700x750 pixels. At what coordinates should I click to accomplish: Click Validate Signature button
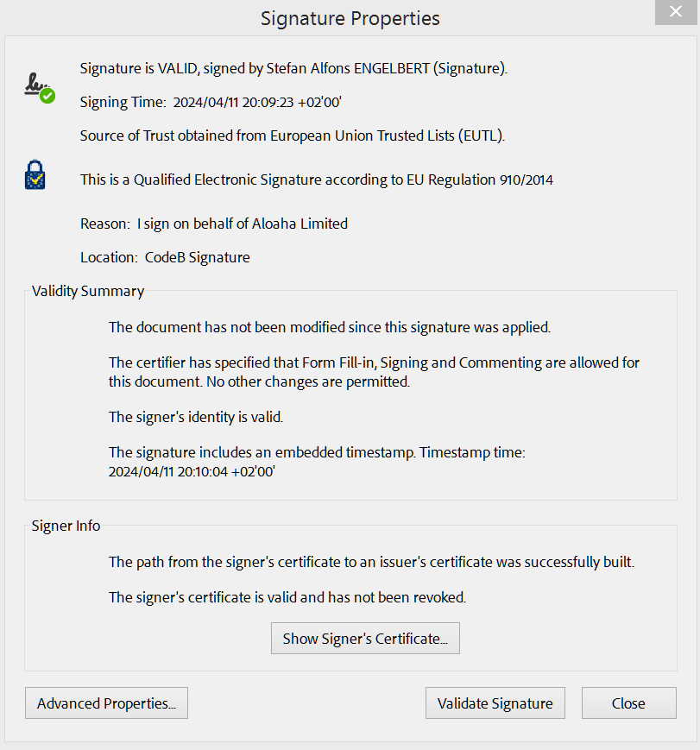click(x=495, y=703)
